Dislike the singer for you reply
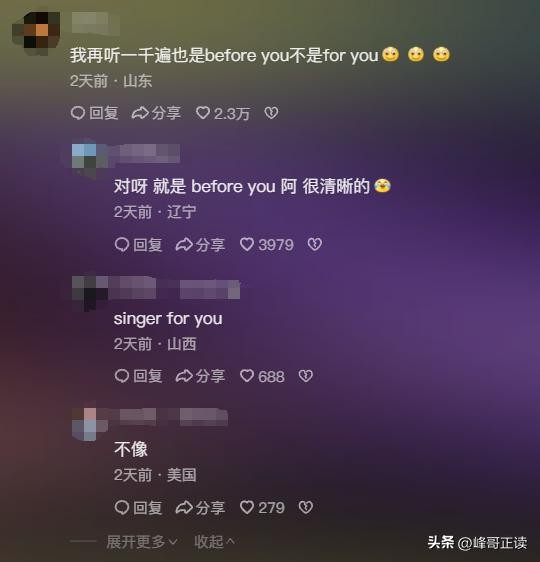 [x=306, y=376]
